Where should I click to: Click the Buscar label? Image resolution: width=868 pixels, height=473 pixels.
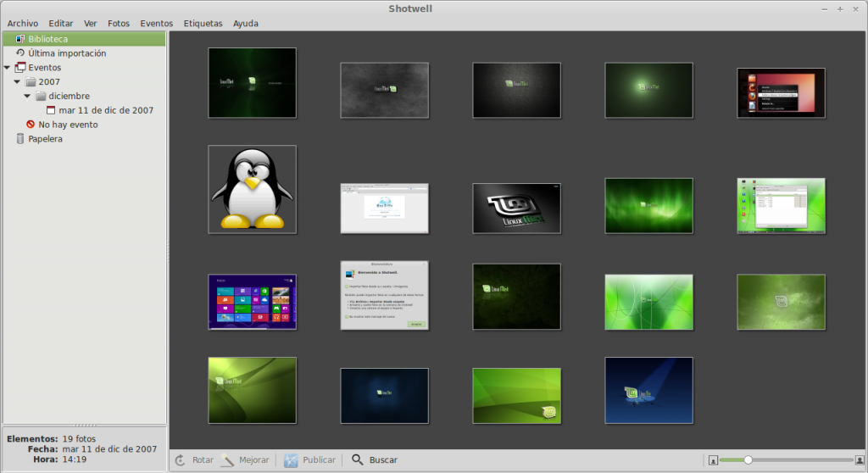point(383,460)
